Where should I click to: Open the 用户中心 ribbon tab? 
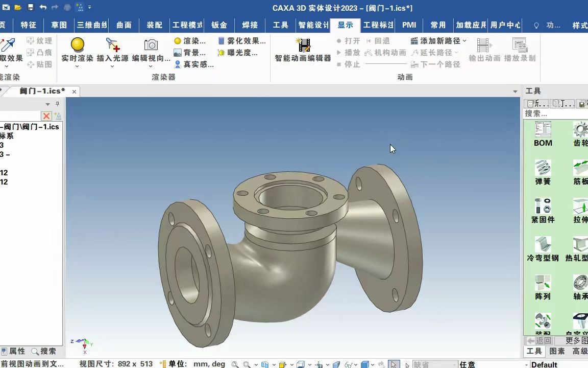(x=505, y=25)
